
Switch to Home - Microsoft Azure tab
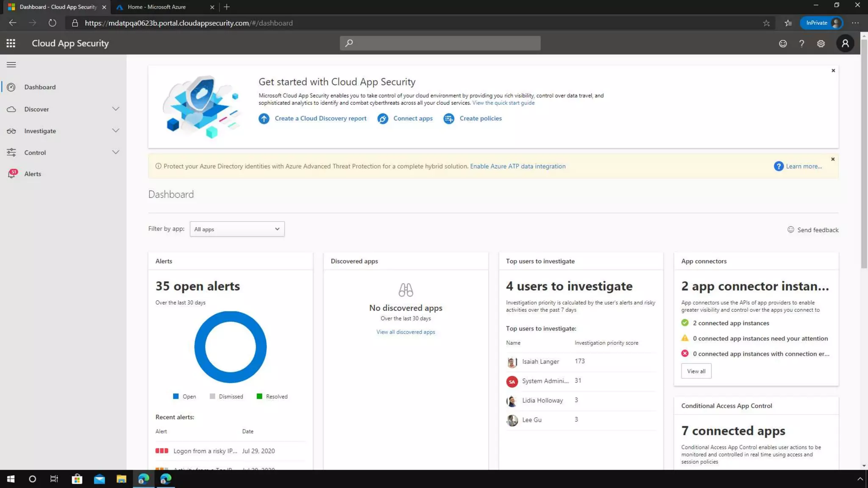coord(157,7)
